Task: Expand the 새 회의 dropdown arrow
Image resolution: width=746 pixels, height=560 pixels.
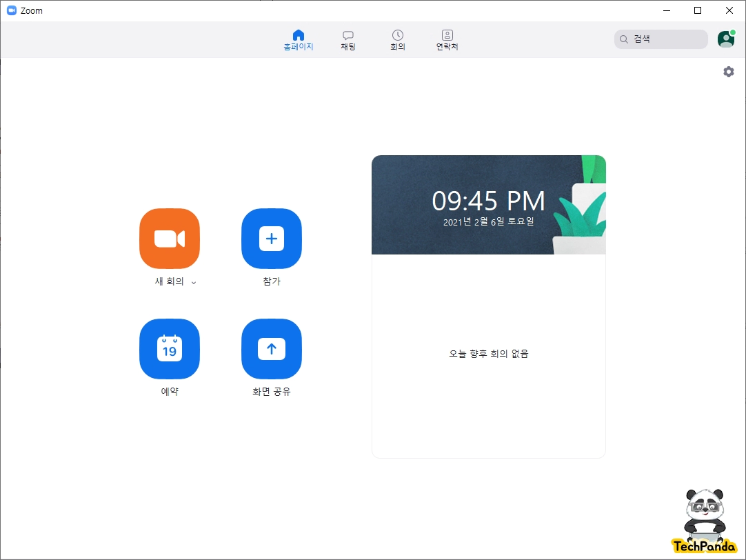Action: point(194,282)
